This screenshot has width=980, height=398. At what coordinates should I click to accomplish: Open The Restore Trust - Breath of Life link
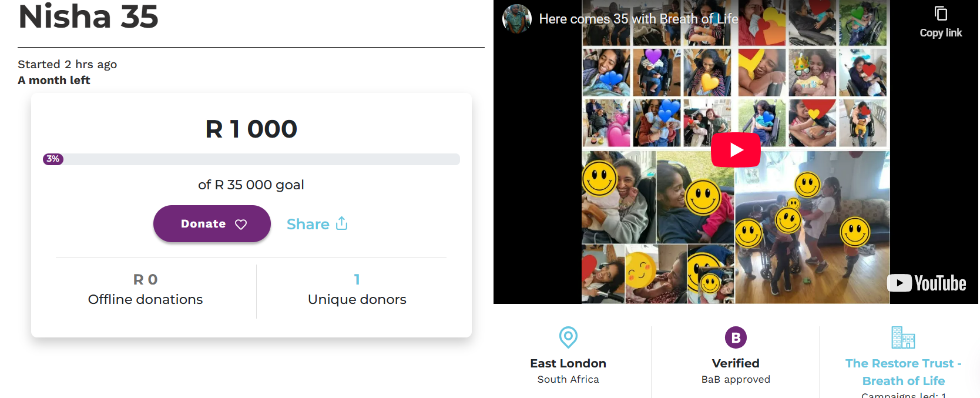[903, 372]
